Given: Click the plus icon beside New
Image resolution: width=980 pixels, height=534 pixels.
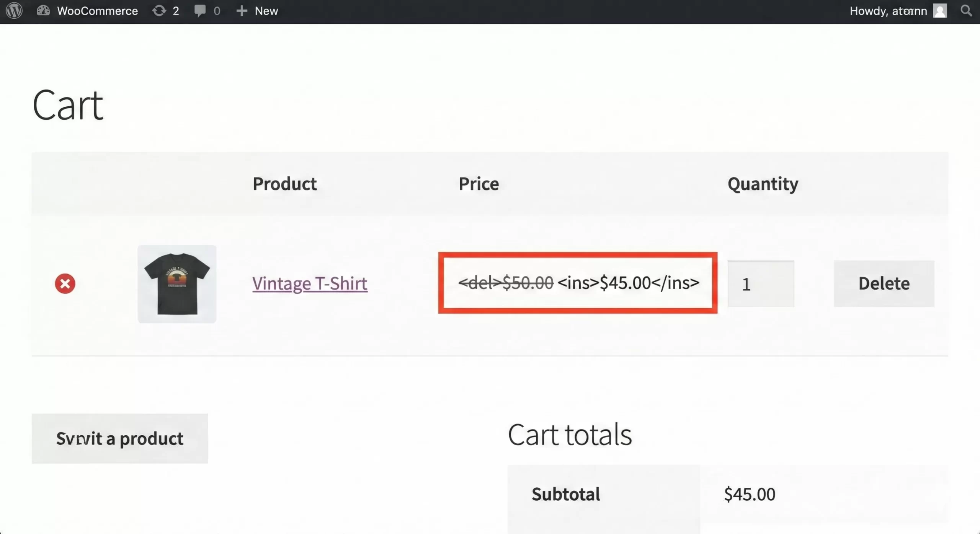Looking at the screenshot, I should coord(242,11).
